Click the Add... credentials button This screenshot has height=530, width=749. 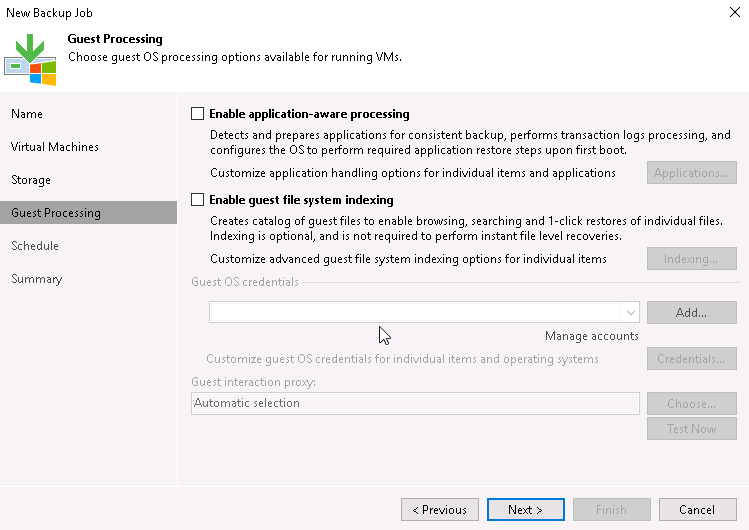pos(691,312)
